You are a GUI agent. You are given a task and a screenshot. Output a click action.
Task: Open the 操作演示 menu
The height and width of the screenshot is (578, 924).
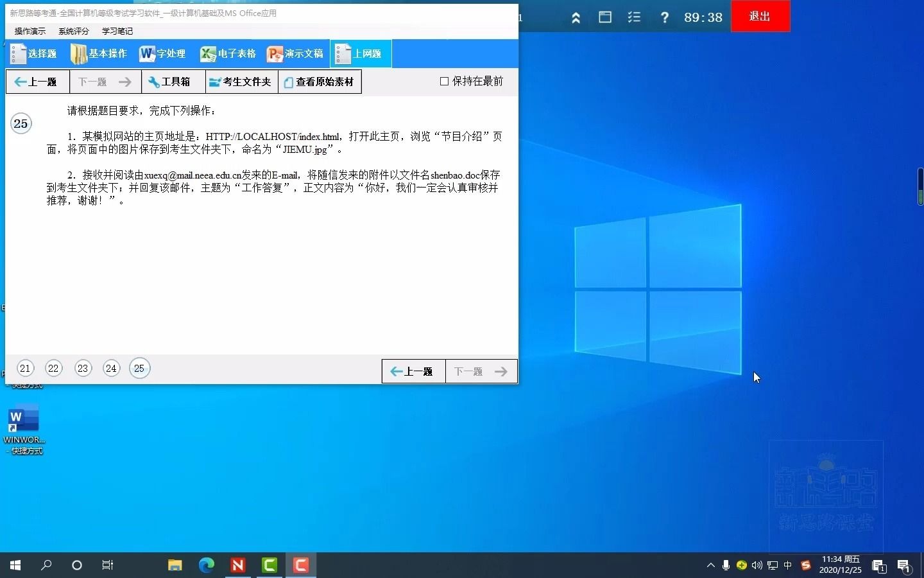29,31
